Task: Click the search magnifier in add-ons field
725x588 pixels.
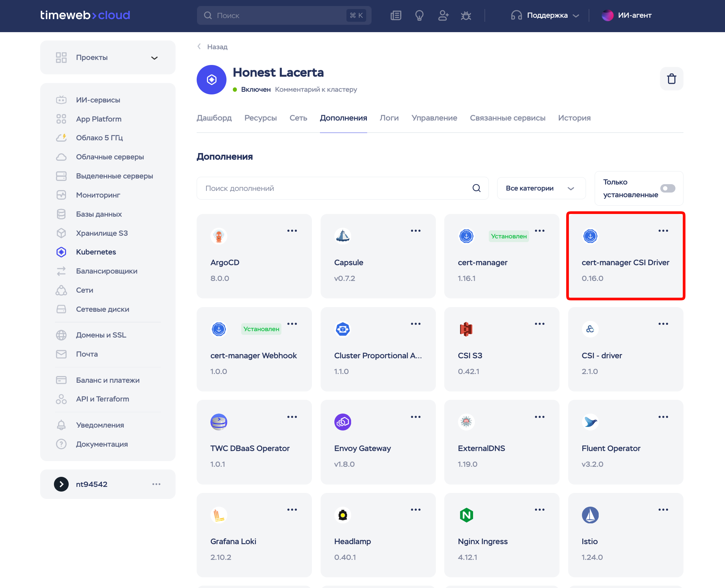Action: tap(476, 188)
